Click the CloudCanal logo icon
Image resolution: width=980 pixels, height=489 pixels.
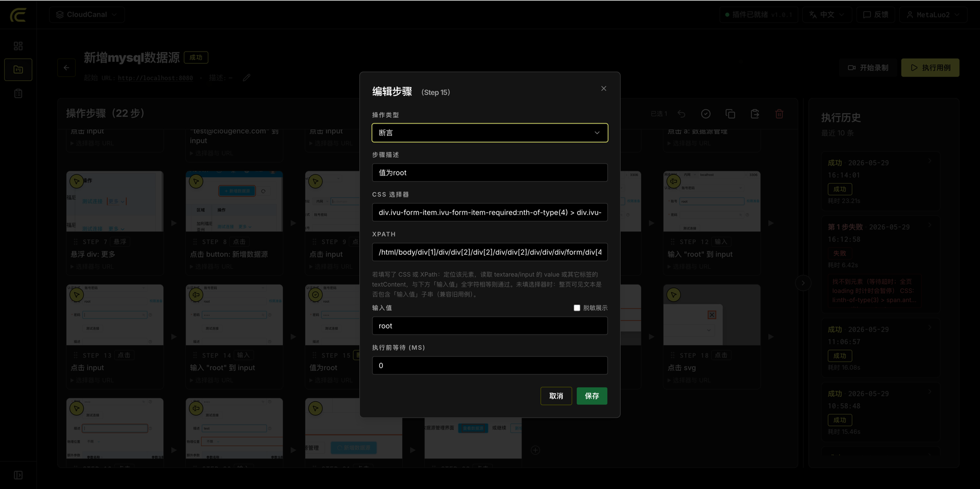coord(18,15)
